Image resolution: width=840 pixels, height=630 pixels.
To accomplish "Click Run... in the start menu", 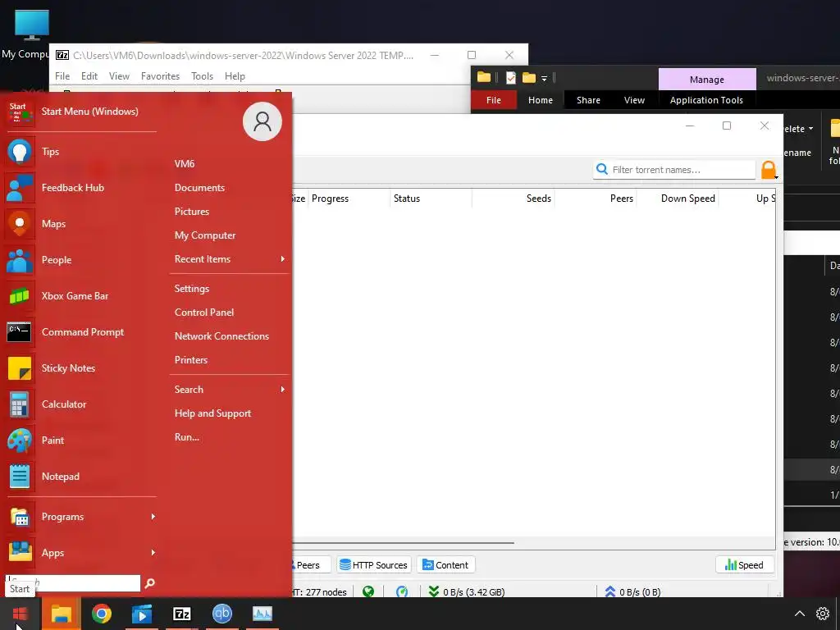I will tap(187, 437).
